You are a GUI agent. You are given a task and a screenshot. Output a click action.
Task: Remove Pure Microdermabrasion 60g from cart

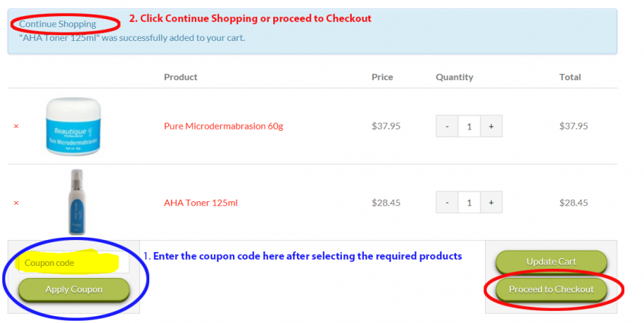click(16, 126)
